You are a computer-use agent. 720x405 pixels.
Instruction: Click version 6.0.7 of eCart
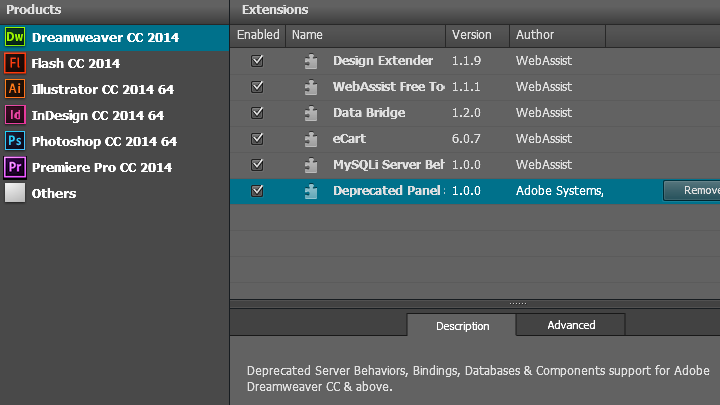[466, 139]
